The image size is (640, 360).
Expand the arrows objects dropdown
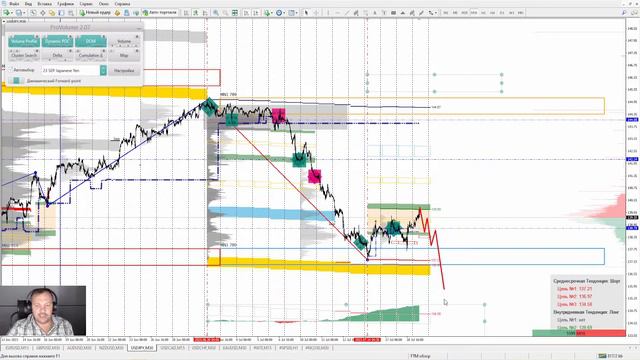click(x=436, y=13)
